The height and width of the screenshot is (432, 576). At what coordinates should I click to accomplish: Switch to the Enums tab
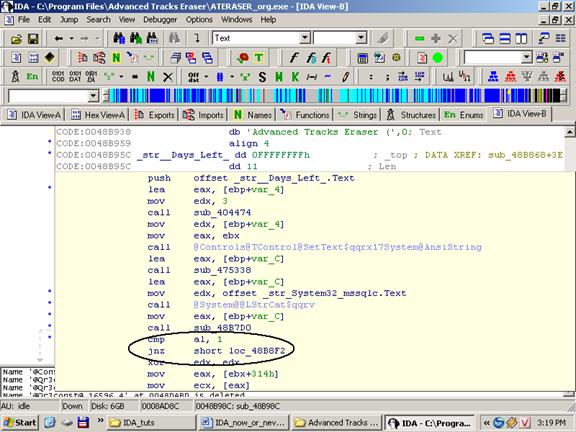[x=464, y=115]
